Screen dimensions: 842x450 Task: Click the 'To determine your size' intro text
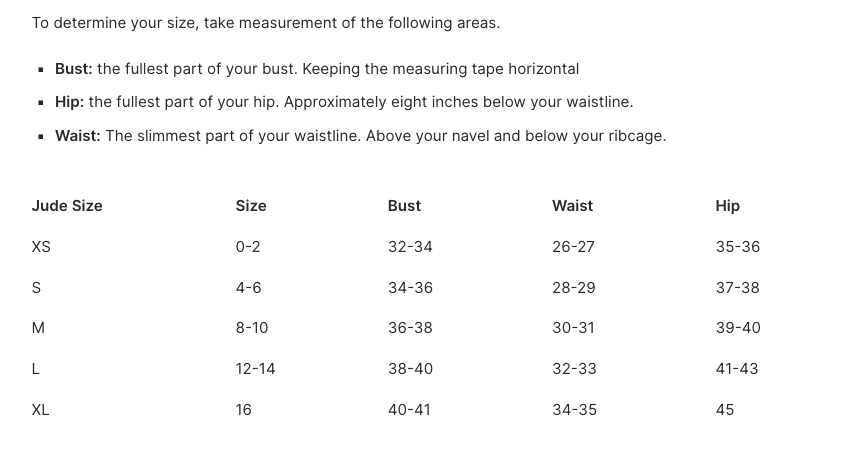pos(266,23)
